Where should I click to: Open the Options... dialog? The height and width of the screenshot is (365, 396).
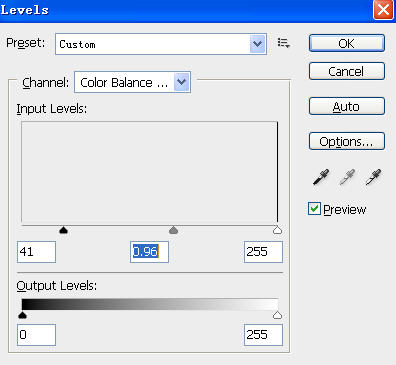[347, 141]
